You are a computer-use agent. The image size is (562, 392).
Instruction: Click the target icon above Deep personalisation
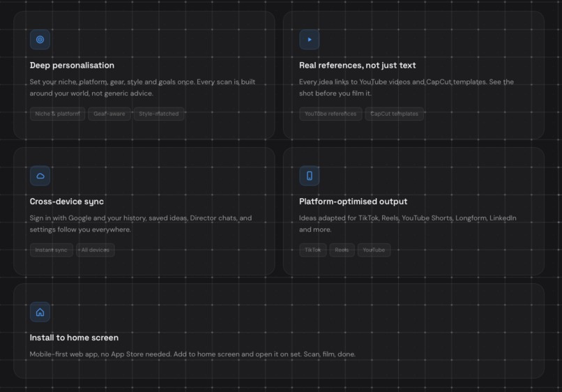point(40,40)
